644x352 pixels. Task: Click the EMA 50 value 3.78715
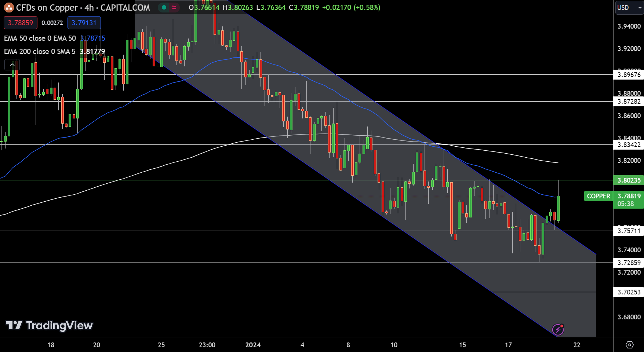93,38
